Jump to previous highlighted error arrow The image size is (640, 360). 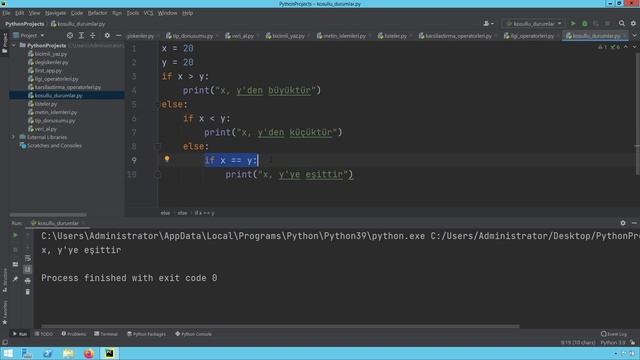click(x=626, y=47)
